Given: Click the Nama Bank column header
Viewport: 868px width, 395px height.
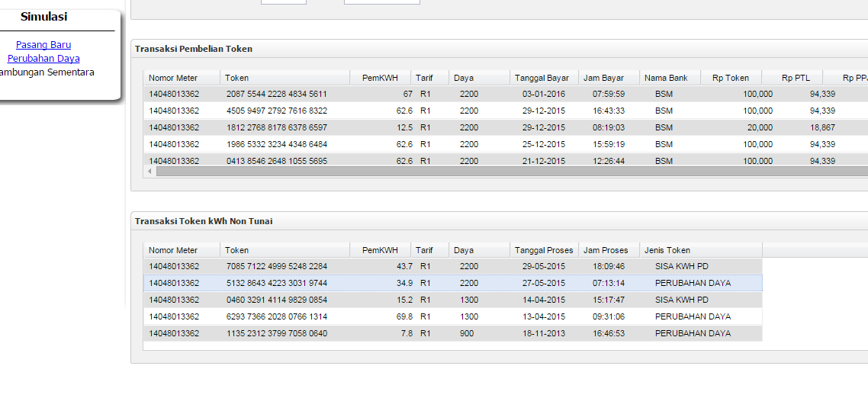Looking at the screenshot, I should click(670, 78).
